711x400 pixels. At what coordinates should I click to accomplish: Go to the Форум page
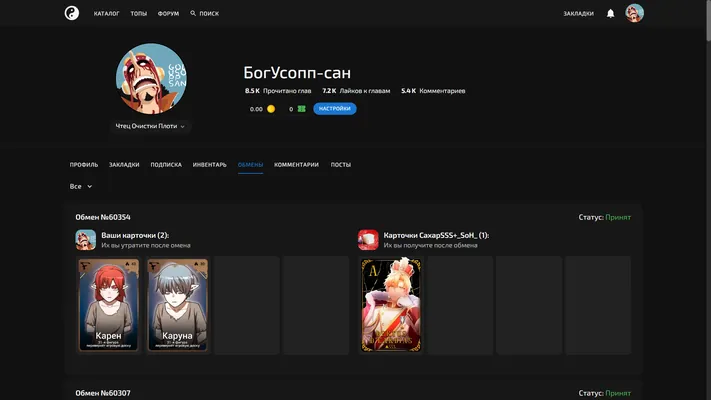[168, 14]
